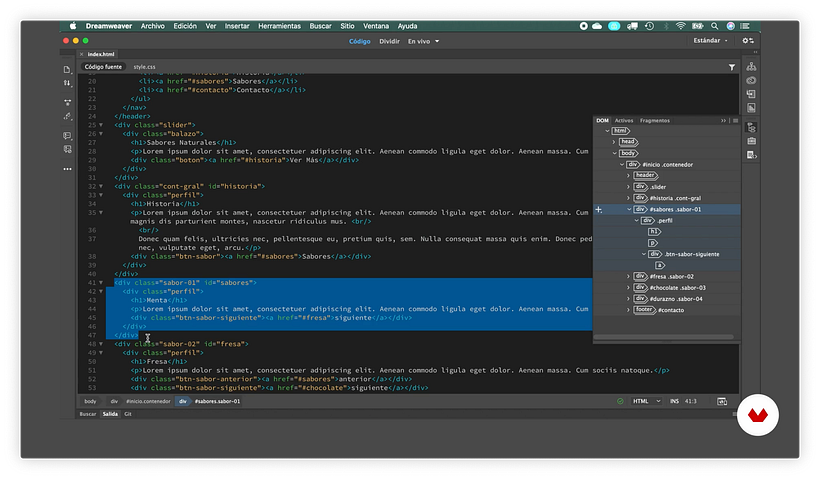
Task: Open the Insertar menu
Action: (x=237, y=26)
